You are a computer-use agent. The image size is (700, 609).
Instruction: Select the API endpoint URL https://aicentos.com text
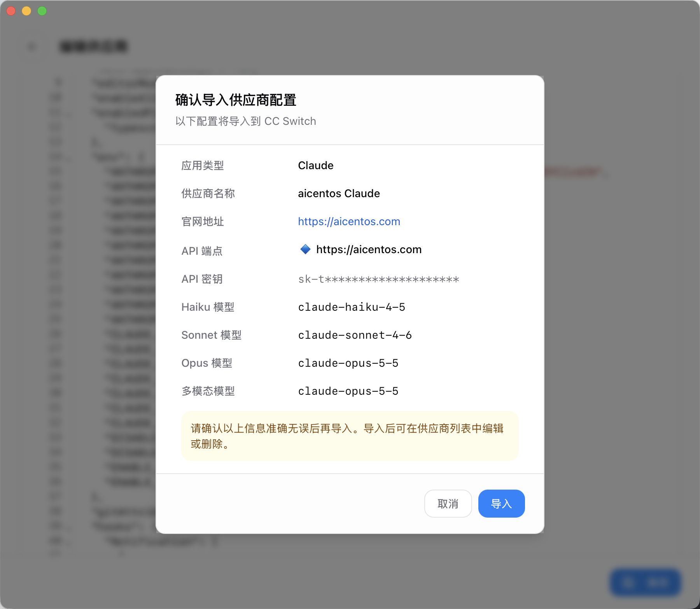point(369,249)
